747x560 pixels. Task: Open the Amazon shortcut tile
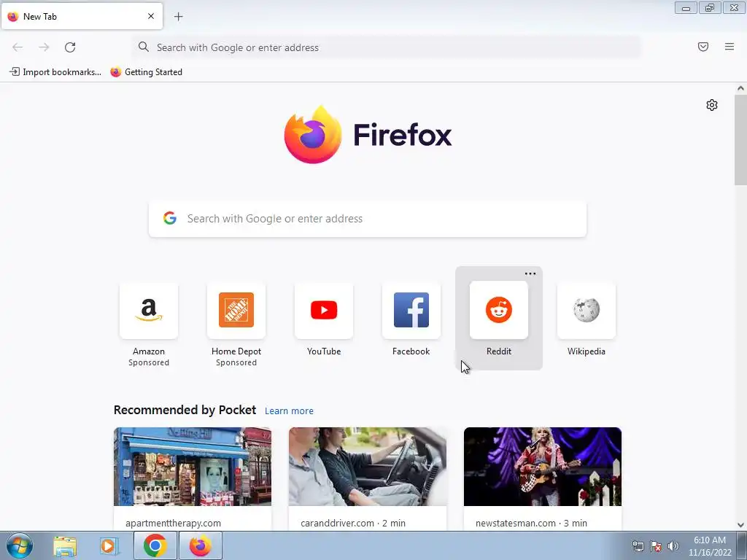149,310
